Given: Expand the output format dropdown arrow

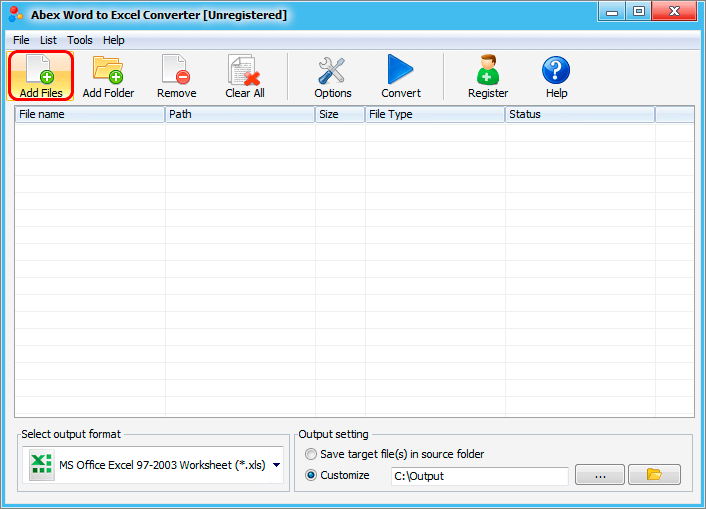Looking at the screenshot, I should click(x=276, y=465).
